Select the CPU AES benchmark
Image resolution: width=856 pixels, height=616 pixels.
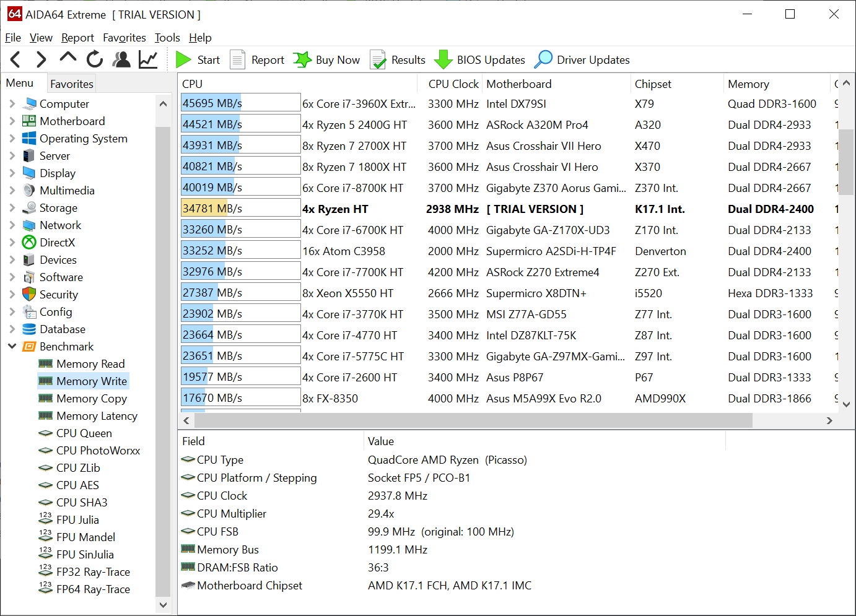click(x=77, y=485)
